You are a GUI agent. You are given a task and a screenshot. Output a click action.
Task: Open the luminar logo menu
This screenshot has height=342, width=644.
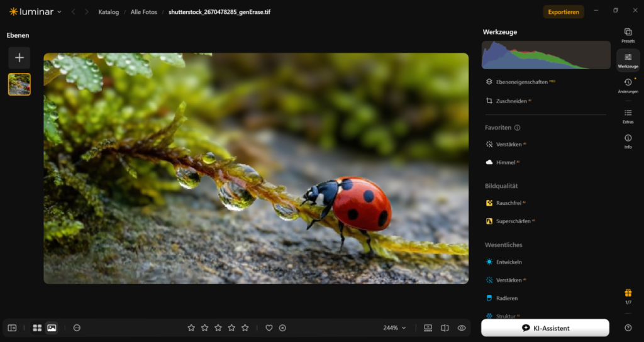[35, 12]
